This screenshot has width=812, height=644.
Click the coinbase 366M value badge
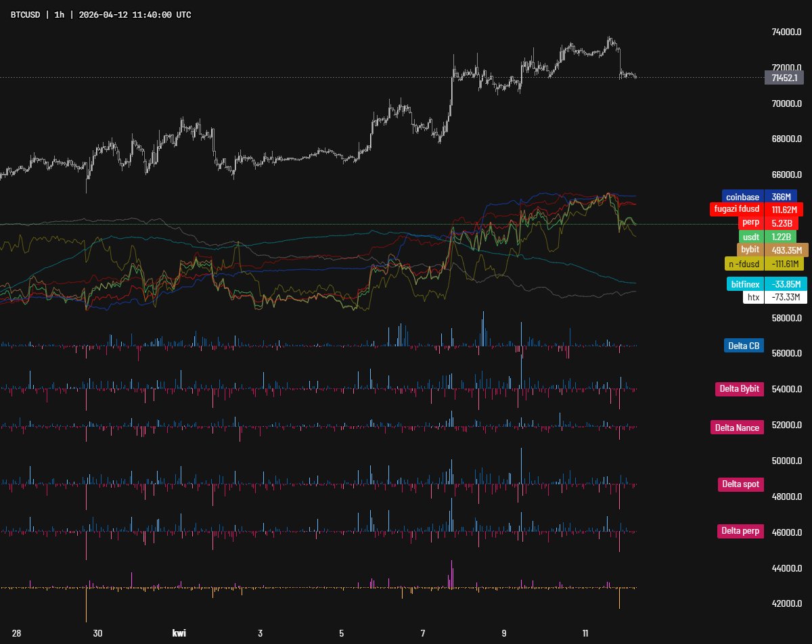(x=782, y=196)
